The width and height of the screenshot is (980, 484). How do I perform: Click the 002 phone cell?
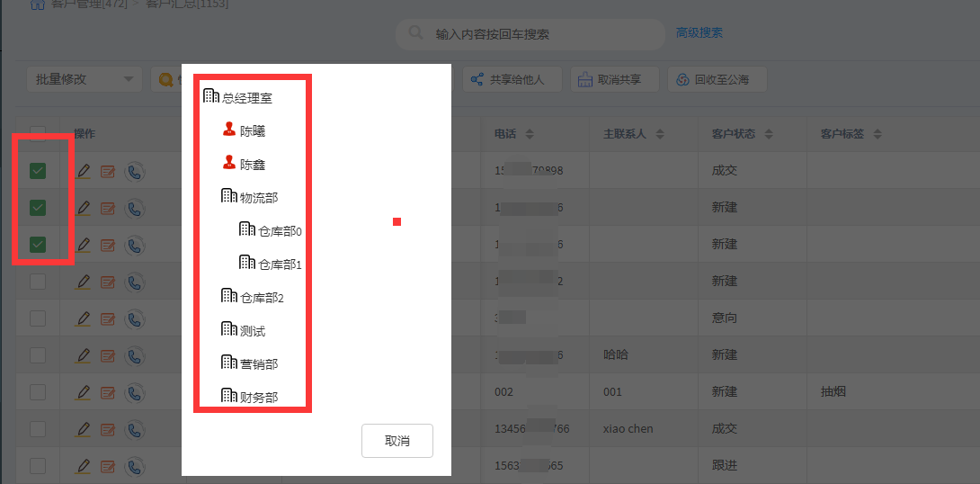pos(503,392)
